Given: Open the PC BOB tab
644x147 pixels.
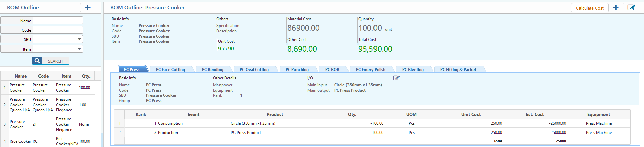Looking at the screenshot, I should point(332,70).
